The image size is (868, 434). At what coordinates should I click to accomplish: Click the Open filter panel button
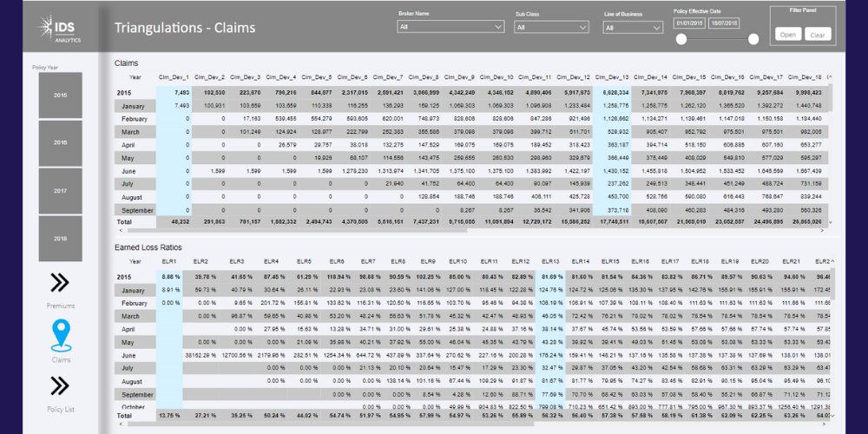pyautogui.click(x=787, y=35)
